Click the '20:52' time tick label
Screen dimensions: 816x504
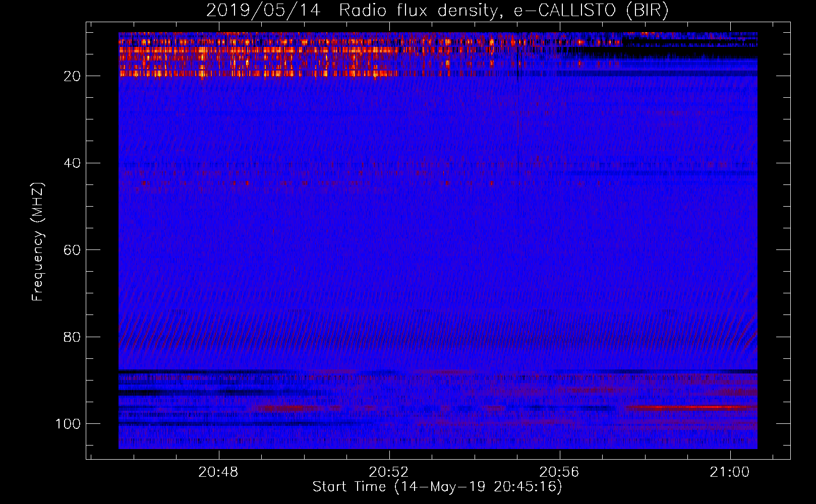pyautogui.click(x=389, y=472)
